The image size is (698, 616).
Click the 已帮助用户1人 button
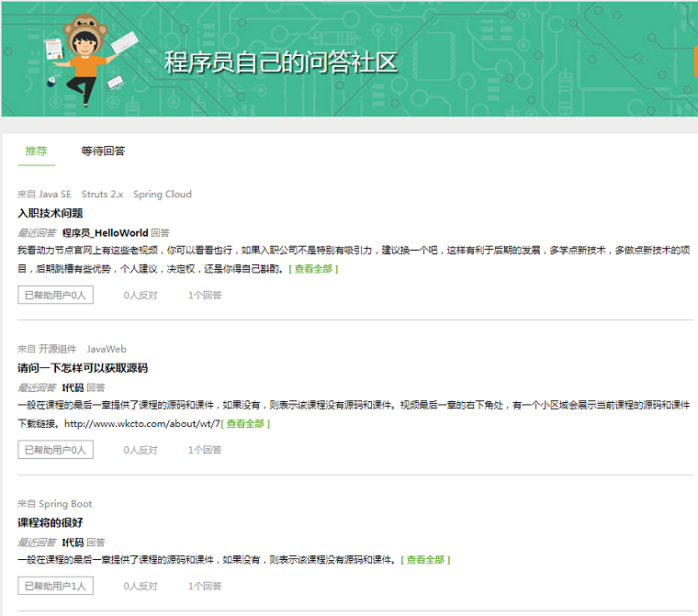pos(55,586)
